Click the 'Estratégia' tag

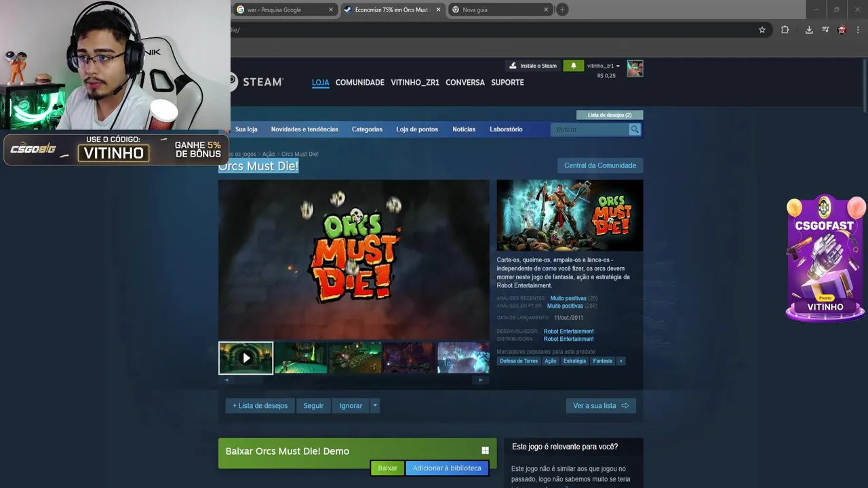click(574, 361)
